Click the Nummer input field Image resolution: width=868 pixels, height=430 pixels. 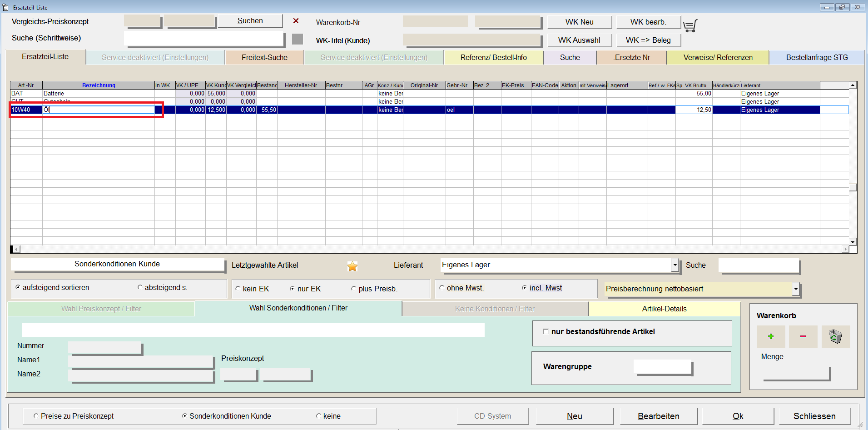click(x=105, y=348)
